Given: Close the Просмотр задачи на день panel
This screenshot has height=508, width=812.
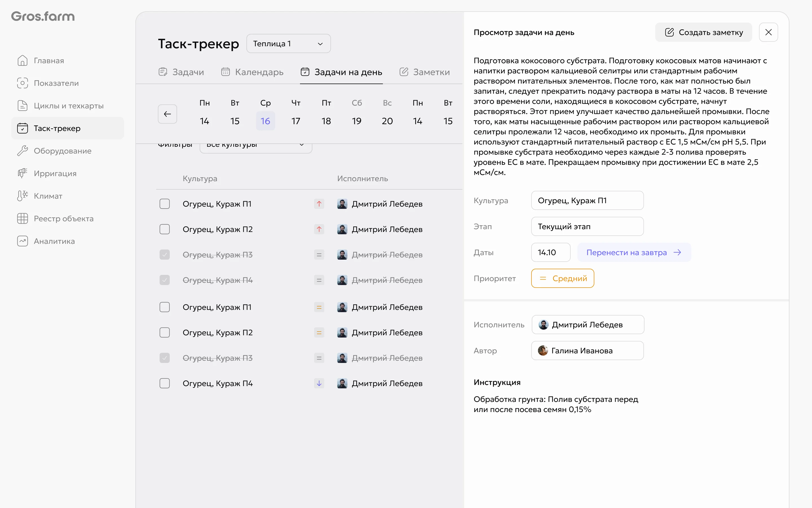Looking at the screenshot, I should tap(768, 32).
